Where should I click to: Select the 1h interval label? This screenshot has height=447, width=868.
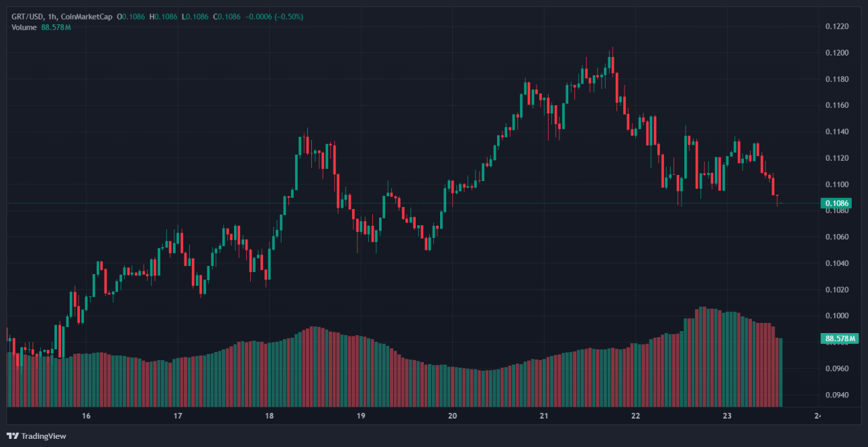tap(54, 16)
